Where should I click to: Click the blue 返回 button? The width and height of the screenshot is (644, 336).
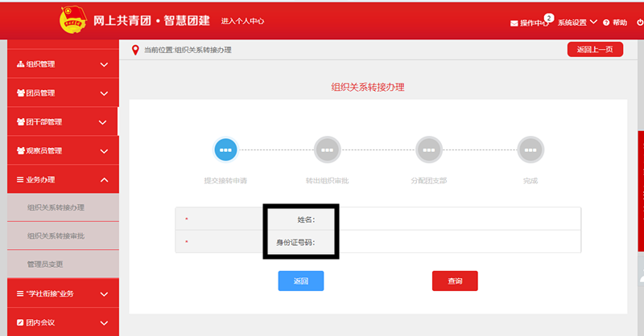point(301,281)
